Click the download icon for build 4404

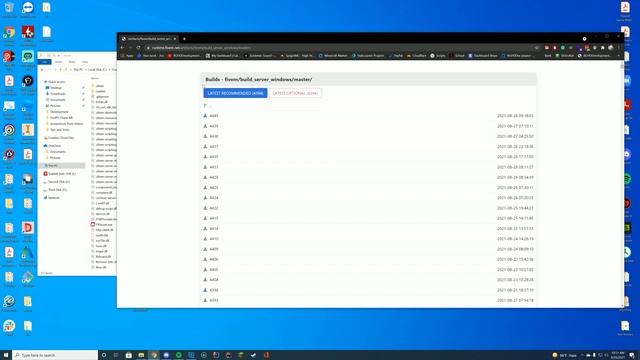(205, 280)
